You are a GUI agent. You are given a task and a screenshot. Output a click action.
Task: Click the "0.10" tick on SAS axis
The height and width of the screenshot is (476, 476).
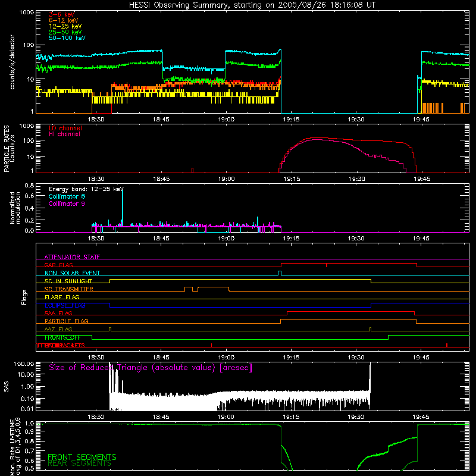pyautogui.click(x=27, y=399)
